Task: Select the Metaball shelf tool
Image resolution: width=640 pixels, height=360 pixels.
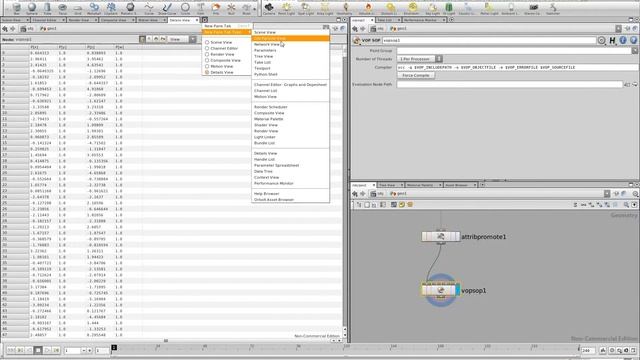Action: (x=94, y=8)
